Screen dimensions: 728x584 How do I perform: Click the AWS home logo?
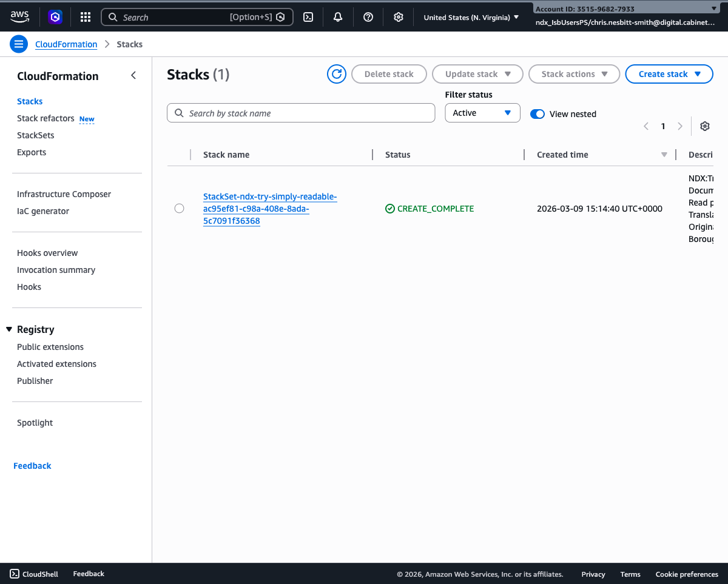(x=20, y=17)
